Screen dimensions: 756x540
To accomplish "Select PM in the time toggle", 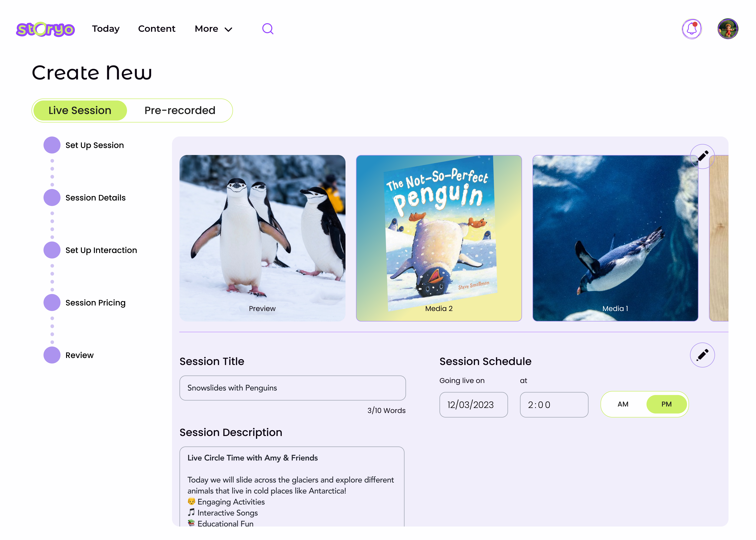I will click(666, 404).
